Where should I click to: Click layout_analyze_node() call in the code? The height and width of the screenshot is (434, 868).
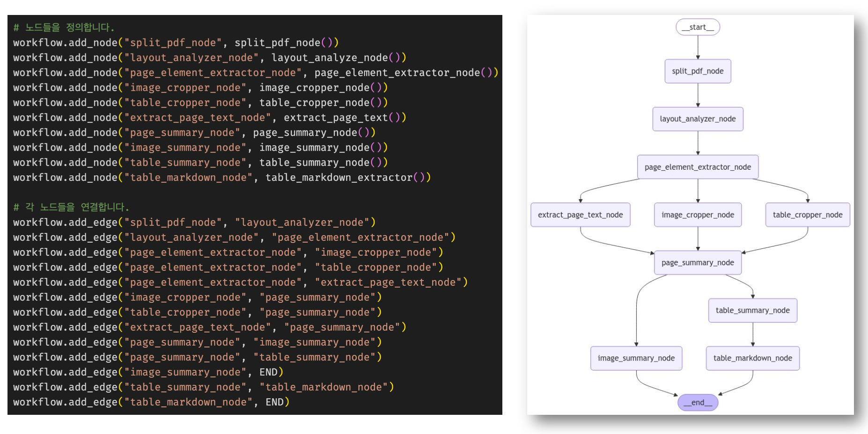pos(338,58)
